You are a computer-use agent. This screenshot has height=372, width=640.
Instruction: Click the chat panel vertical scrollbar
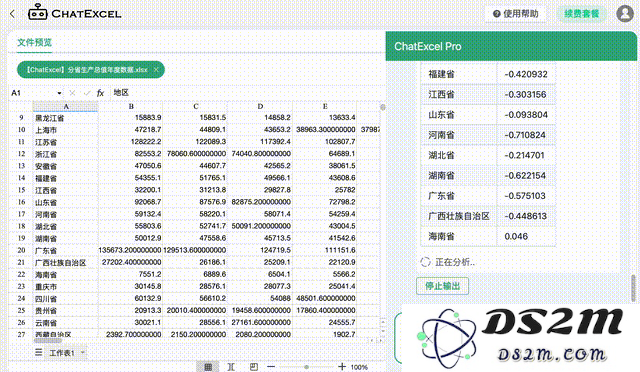(x=633, y=287)
